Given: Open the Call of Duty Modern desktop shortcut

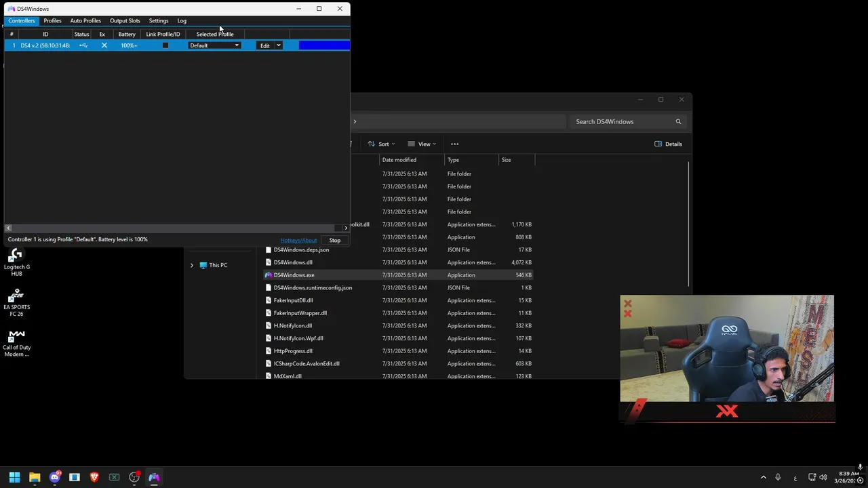Looking at the screenshot, I should click(x=17, y=343).
